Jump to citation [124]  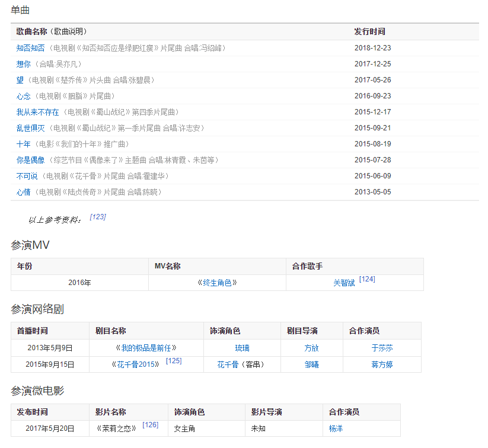point(367,279)
